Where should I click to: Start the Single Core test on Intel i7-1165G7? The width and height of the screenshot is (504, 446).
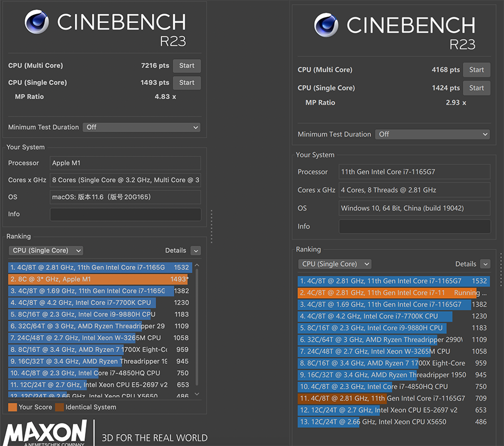tap(476, 88)
